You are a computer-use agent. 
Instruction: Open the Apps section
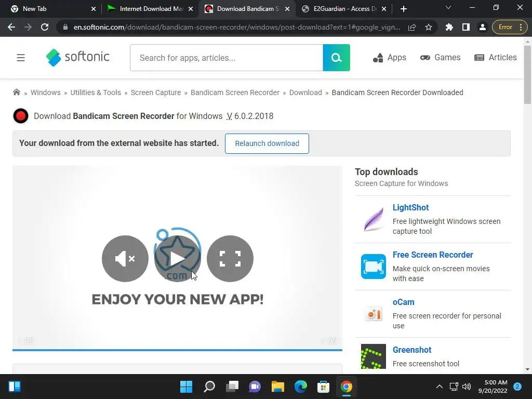point(390,58)
